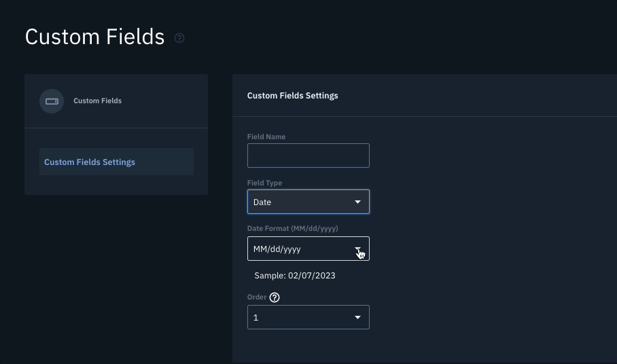This screenshot has height=364, width=617.
Task: Click the Date Format (MM/dd/yyyy) label
Action: point(293,228)
